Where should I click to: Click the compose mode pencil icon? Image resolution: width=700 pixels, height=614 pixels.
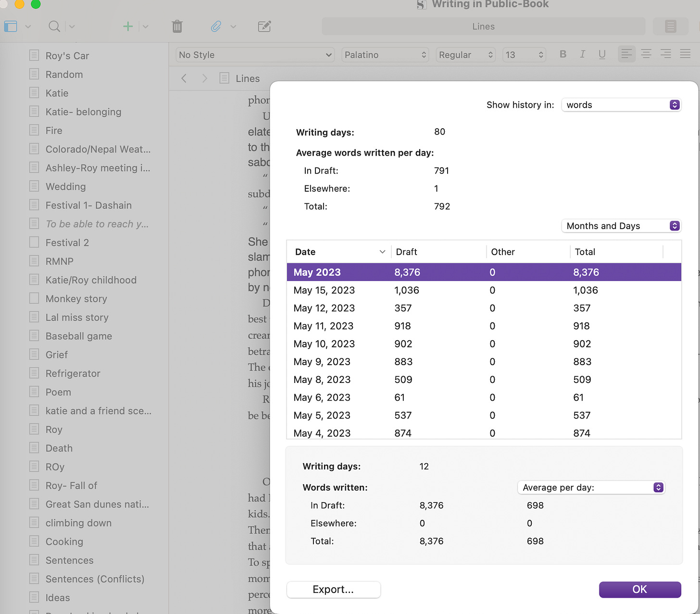click(x=264, y=26)
